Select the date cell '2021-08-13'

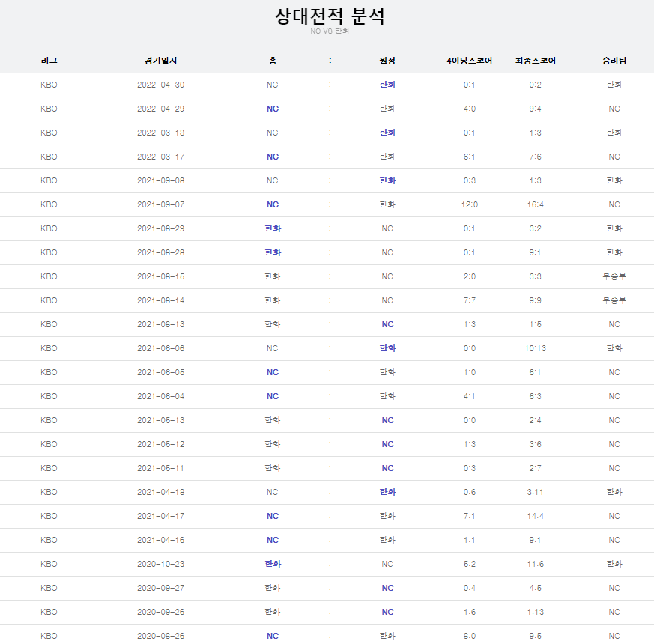click(x=160, y=325)
